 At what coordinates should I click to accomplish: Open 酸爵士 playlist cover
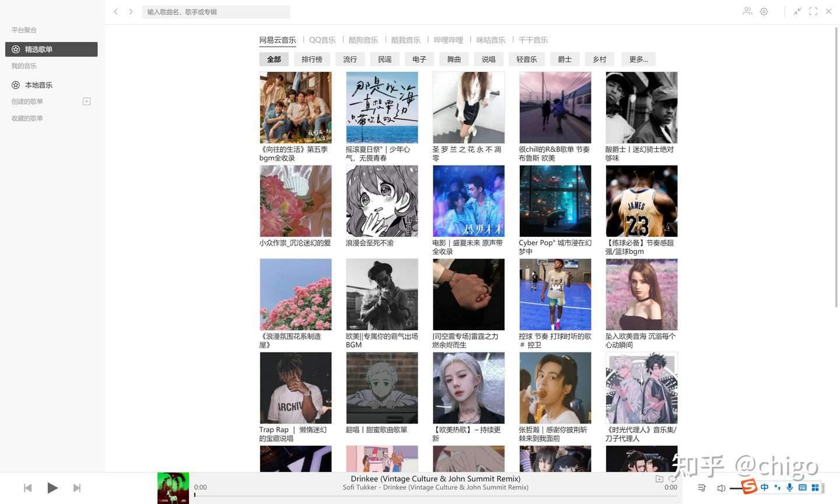pyautogui.click(x=642, y=107)
